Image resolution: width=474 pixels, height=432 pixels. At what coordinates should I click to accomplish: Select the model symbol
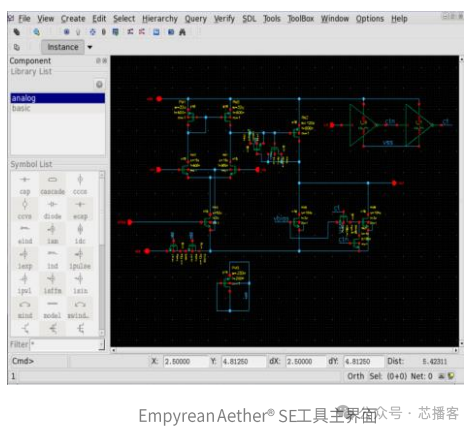pos(52,309)
